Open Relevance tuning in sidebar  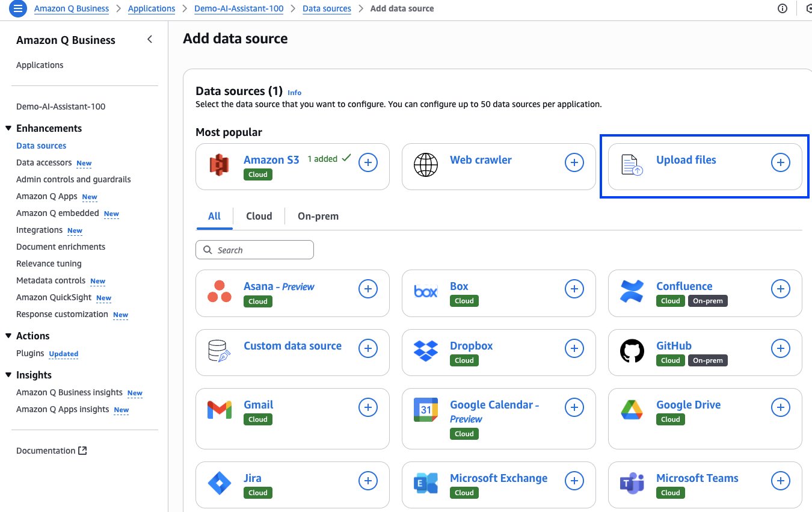point(49,264)
